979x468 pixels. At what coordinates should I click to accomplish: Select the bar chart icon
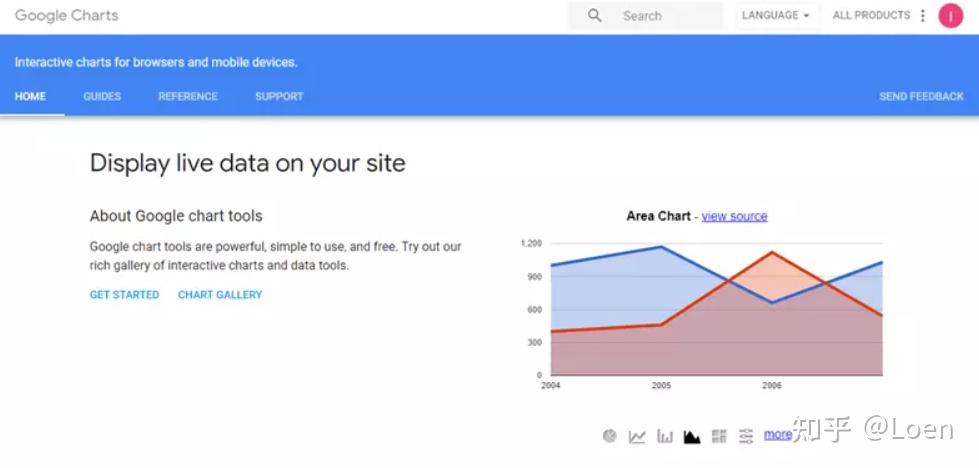[665, 436]
